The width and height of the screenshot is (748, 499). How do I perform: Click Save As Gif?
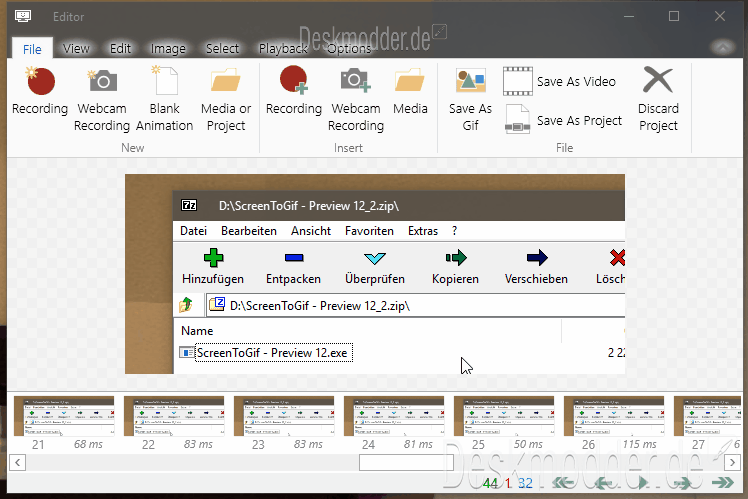(470, 98)
